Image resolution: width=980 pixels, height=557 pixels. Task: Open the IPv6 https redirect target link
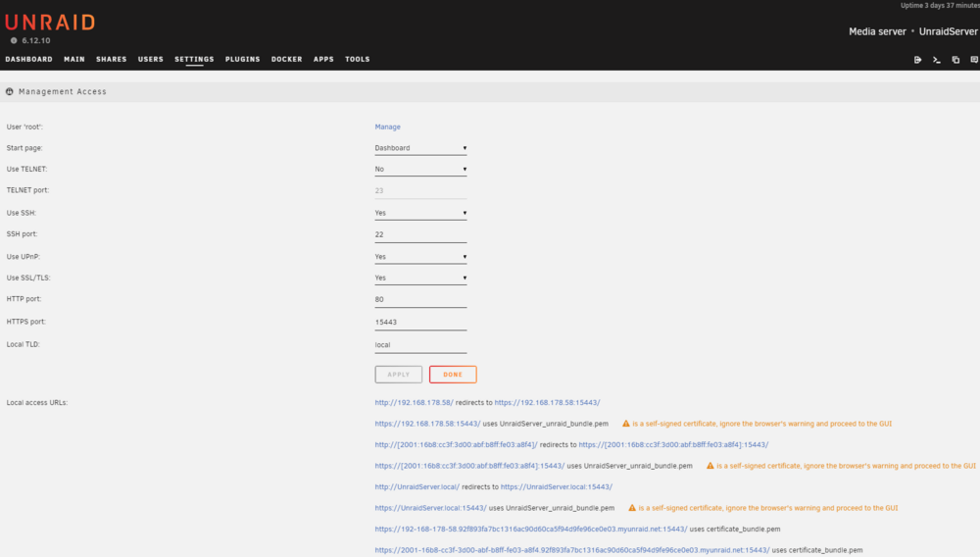coord(673,444)
